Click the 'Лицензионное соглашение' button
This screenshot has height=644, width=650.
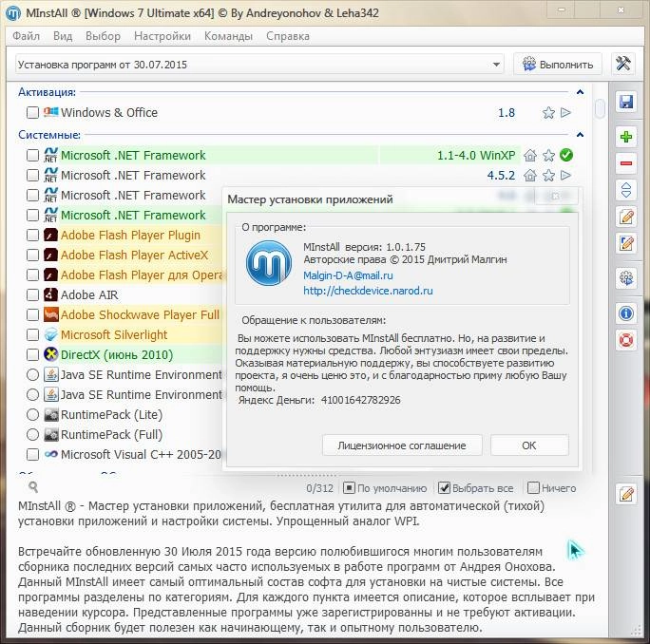click(x=402, y=445)
